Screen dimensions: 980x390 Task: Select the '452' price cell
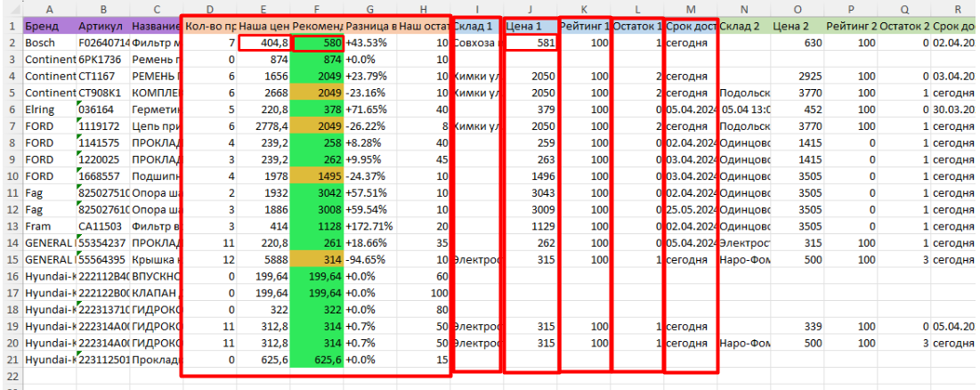[798, 109]
